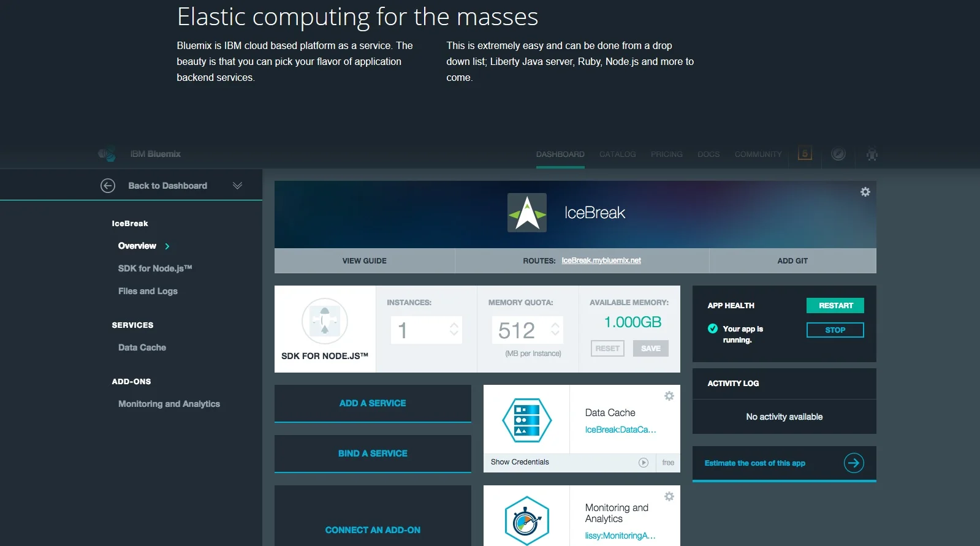The width and height of the screenshot is (980, 546).
Task: Click the RESET button
Action: pos(607,349)
